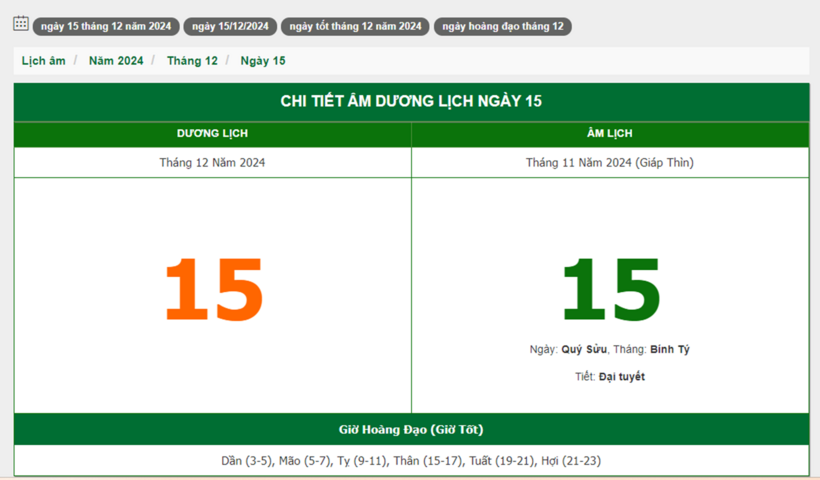Click the 'CHI TIẾT ÂM DƯƠNG LỊCH NGÀY 15' title
Image resolution: width=820 pixels, height=480 pixels.
[411, 101]
